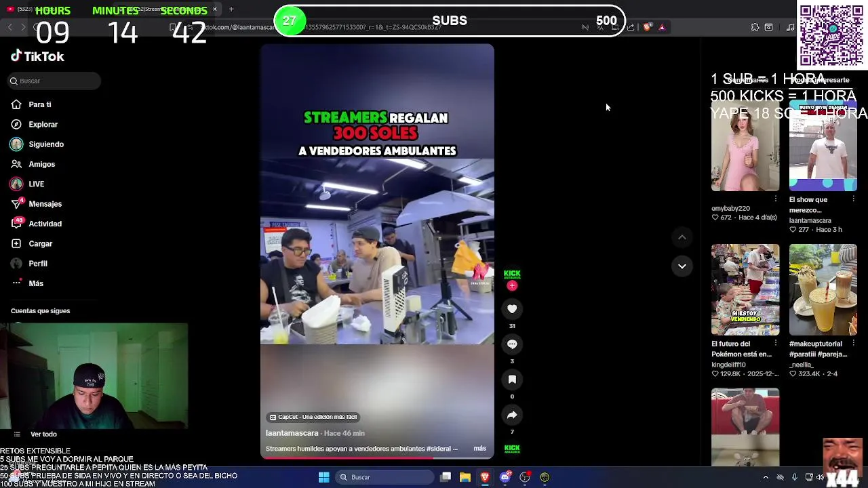Open creator avatar above the follow plus
The height and width of the screenshot is (488, 868).
pyautogui.click(x=512, y=274)
